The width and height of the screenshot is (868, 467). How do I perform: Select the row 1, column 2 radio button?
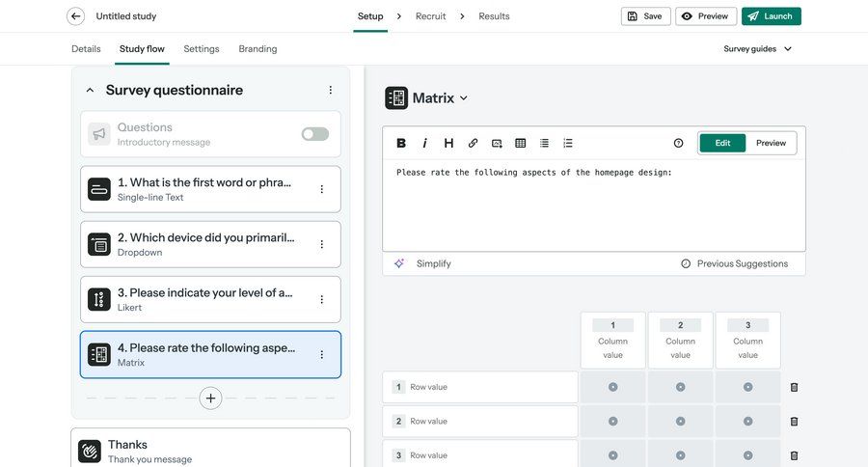coord(680,387)
